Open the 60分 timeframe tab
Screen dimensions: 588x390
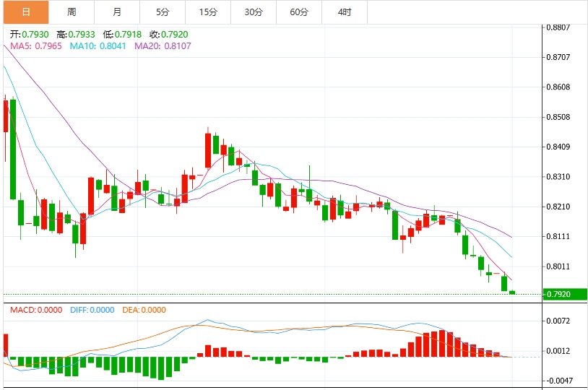[x=299, y=12]
